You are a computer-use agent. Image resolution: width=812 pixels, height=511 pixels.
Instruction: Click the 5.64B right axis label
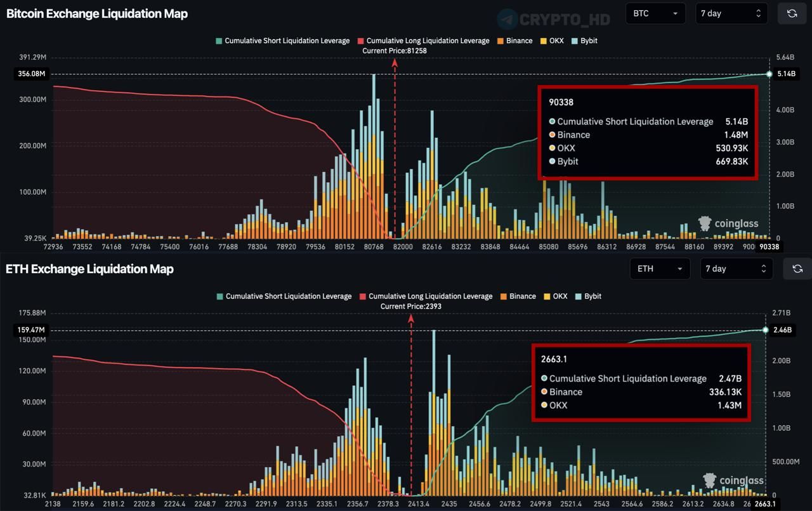(785, 57)
